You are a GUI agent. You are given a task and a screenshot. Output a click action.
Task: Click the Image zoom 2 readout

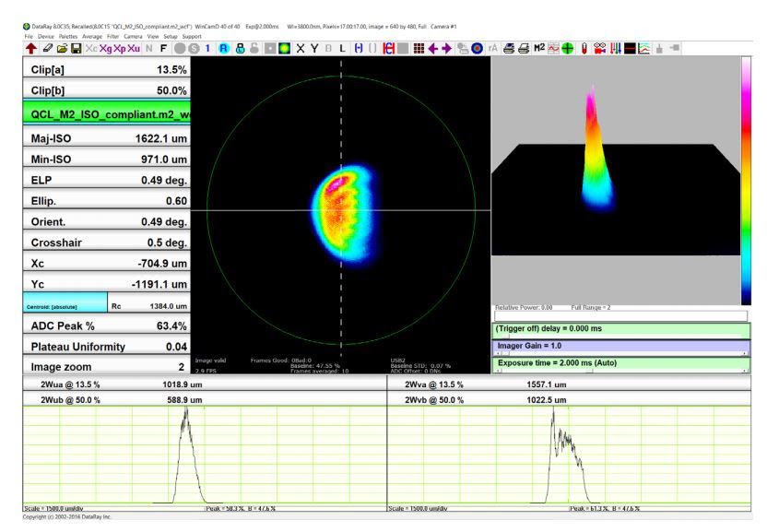(x=107, y=366)
